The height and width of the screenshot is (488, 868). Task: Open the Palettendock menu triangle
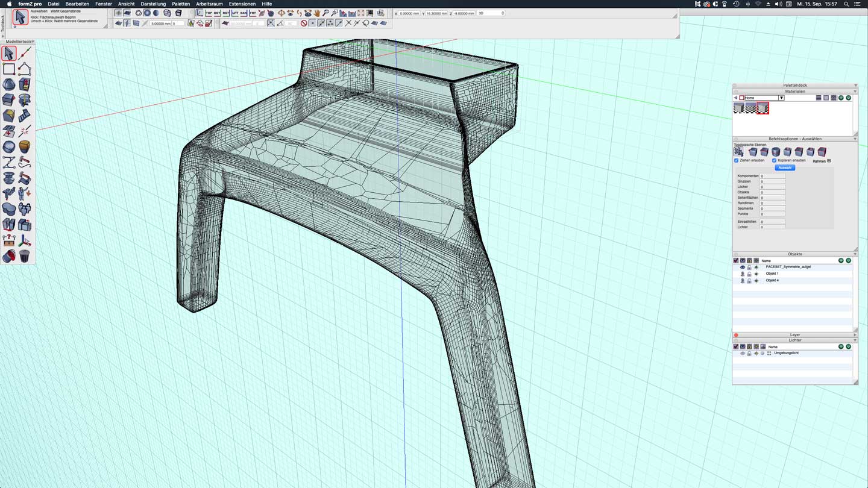(x=855, y=86)
